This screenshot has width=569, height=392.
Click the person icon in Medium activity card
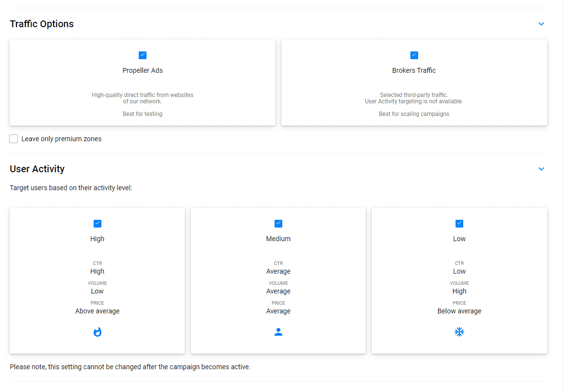(x=278, y=332)
